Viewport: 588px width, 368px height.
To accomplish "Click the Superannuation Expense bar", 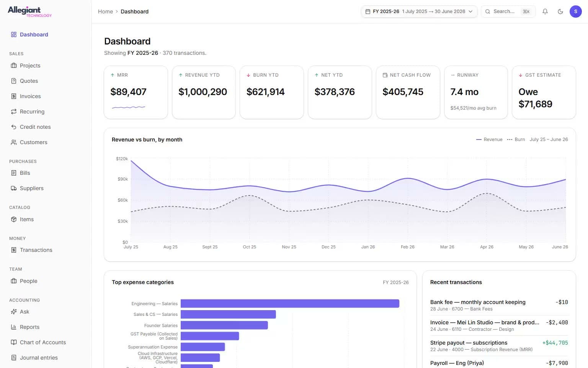I will click(203, 347).
